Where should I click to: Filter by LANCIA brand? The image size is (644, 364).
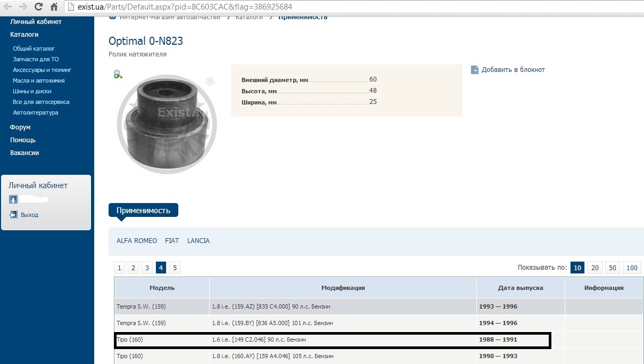pyautogui.click(x=199, y=241)
